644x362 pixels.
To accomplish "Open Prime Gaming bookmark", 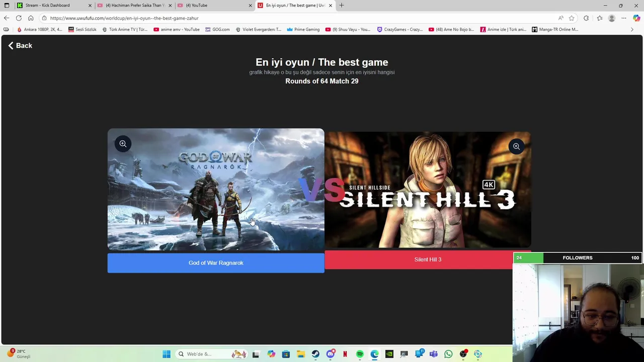I will 303,30.
